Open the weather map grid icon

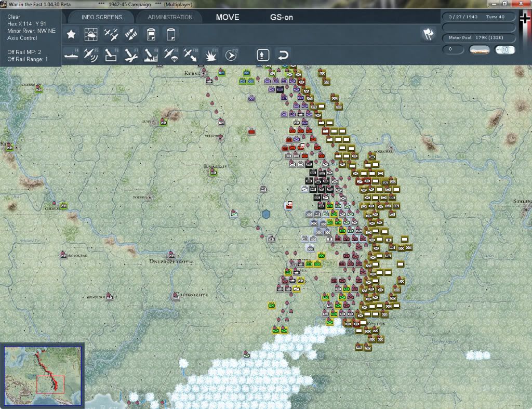pyautogui.click(x=91, y=34)
